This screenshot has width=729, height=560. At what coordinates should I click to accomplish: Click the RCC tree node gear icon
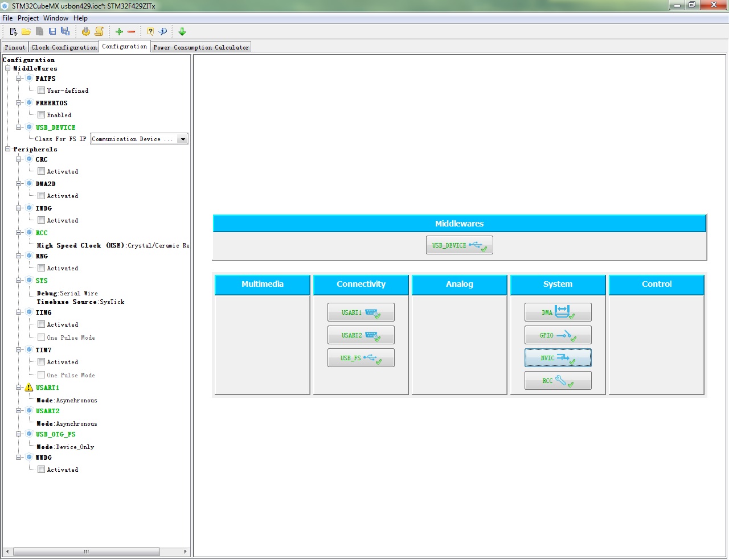[29, 233]
